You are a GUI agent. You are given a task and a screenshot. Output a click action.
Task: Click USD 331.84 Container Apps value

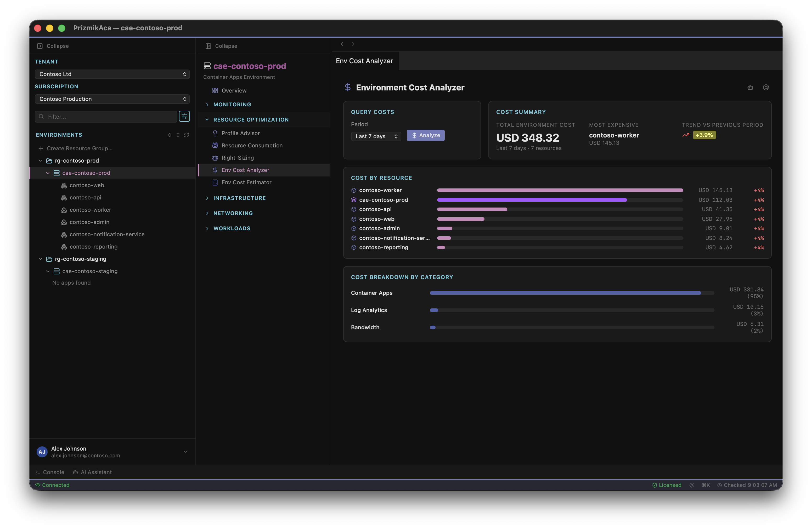747,289
